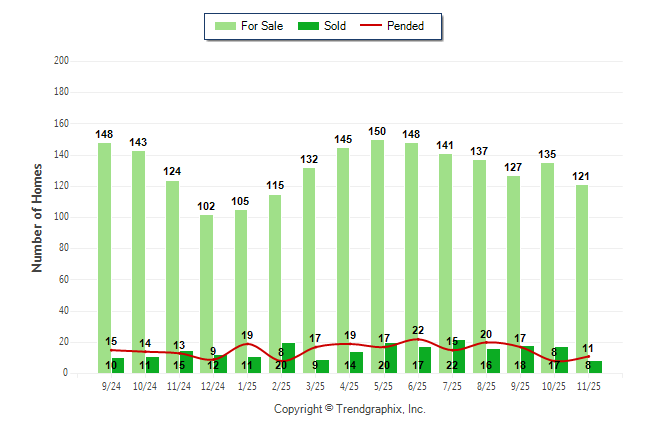The height and width of the screenshot is (434, 646).
Task: Click the 200 y-axis tick label
Action: 60,61
